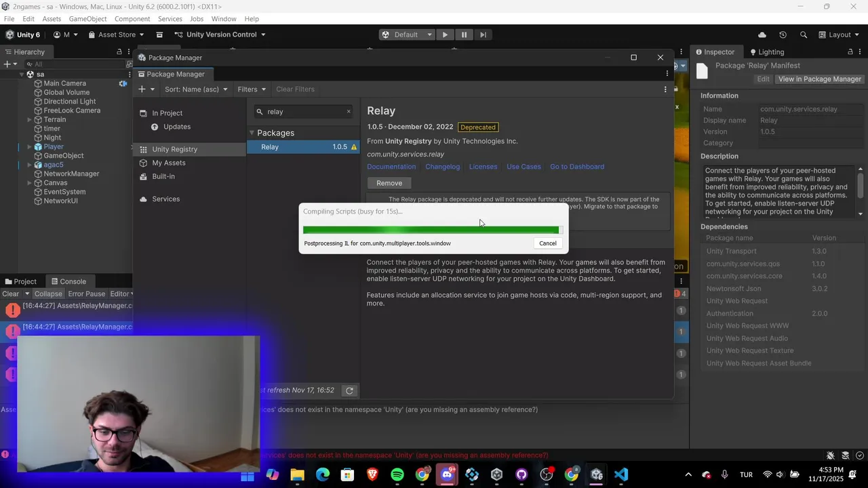Collapse the Packages list group
This screenshot has height=488, width=868.
pyautogui.click(x=252, y=133)
